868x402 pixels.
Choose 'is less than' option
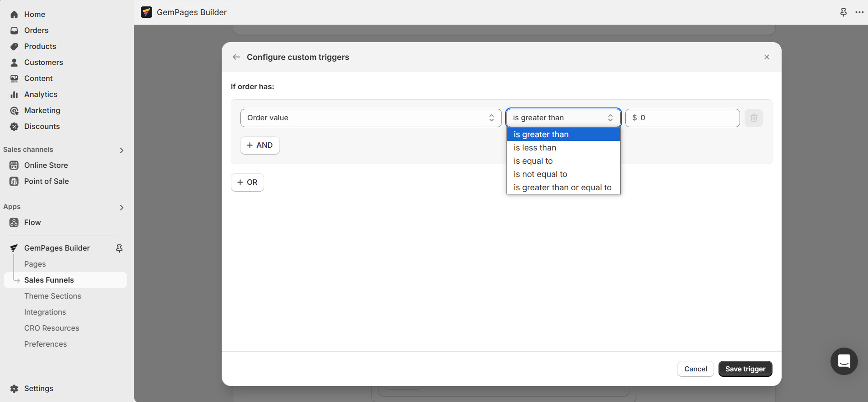point(535,148)
